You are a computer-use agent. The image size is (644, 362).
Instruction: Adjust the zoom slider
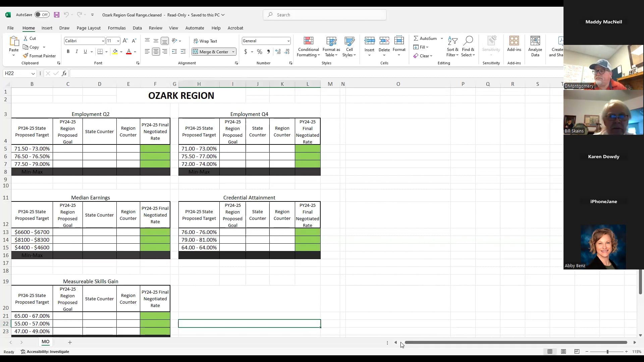608,351
